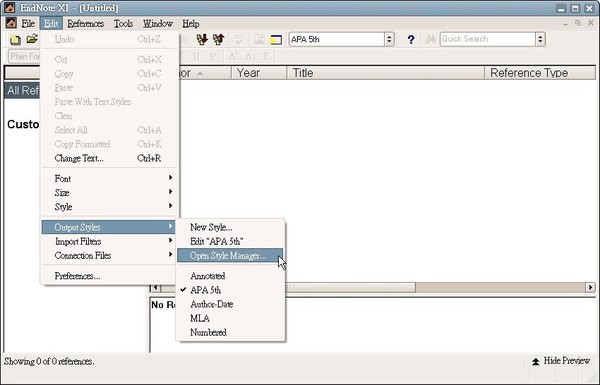Click the horizontal scrollbar right arrow
Viewport: 600px width, 385px height.
tap(590, 287)
